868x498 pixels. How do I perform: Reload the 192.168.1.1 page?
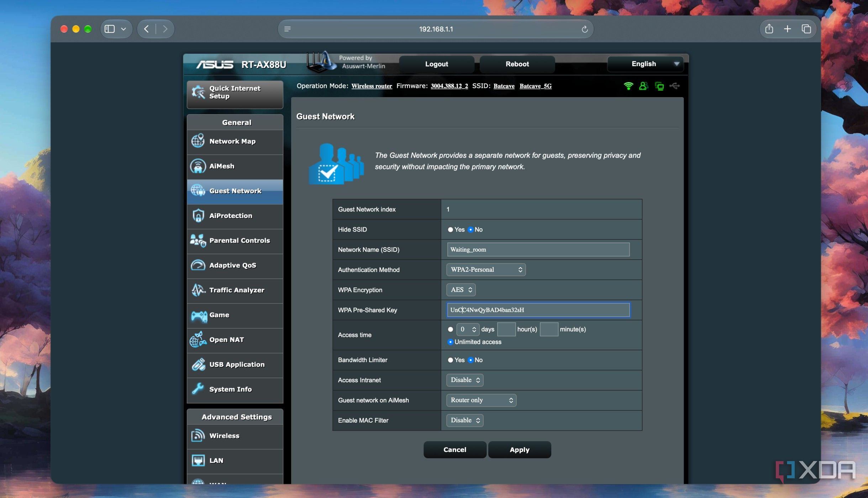584,29
